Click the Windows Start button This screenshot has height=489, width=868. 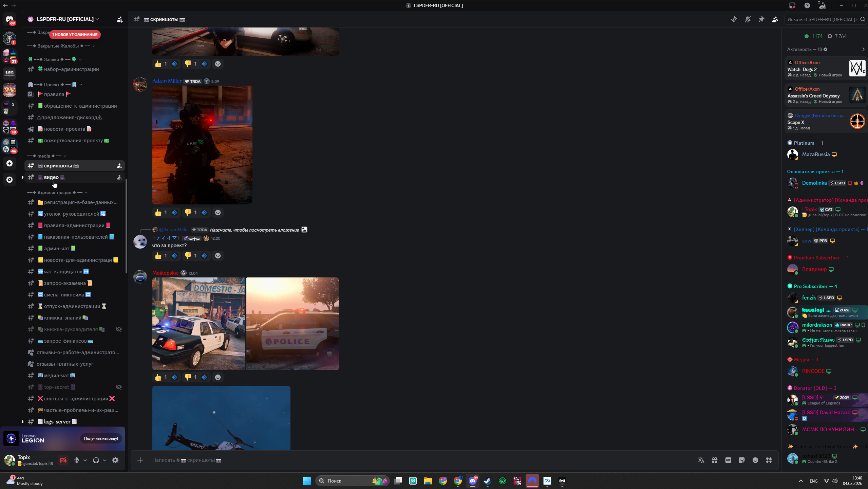coord(307,481)
